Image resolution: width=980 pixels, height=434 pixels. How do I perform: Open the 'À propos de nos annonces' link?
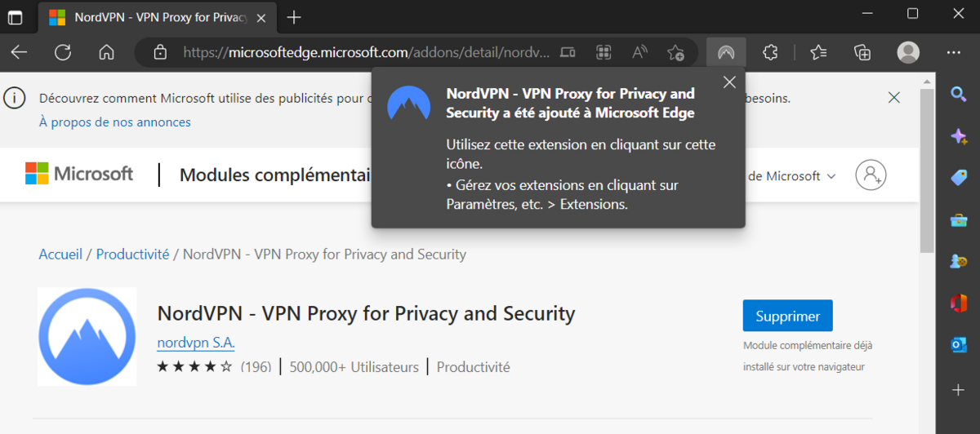click(x=115, y=122)
